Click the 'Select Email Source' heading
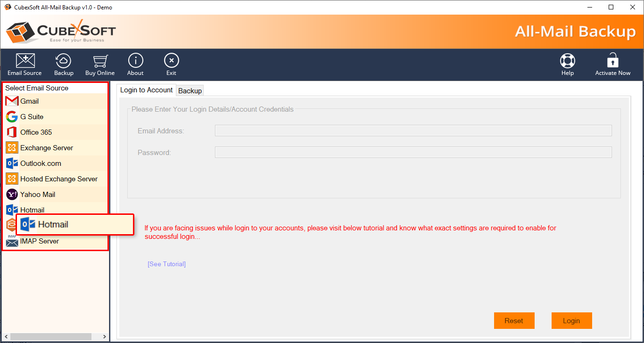Viewport: 644px width, 343px height. [37, 88]
